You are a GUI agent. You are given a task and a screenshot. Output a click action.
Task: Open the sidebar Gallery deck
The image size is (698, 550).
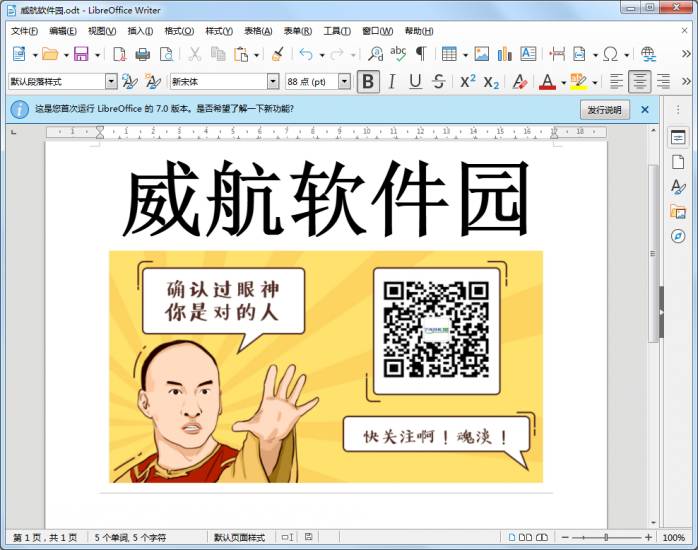[678, 211]
